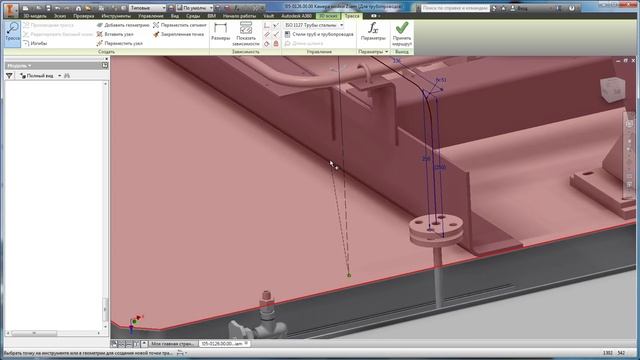The width and height of the screenshot is (640, 360).
Task: Click the red lock constraint icon in Зависимости
Action: point(276,44)
